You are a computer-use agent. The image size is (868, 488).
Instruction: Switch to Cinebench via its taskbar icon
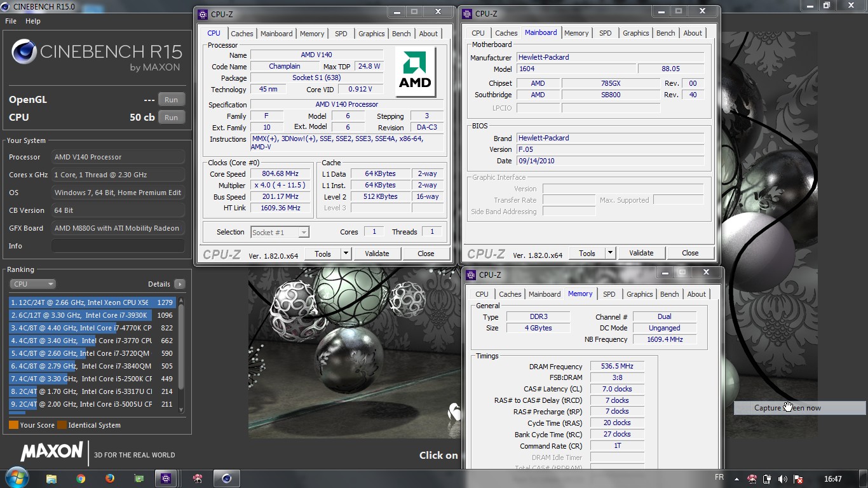(x=226, y=478)
